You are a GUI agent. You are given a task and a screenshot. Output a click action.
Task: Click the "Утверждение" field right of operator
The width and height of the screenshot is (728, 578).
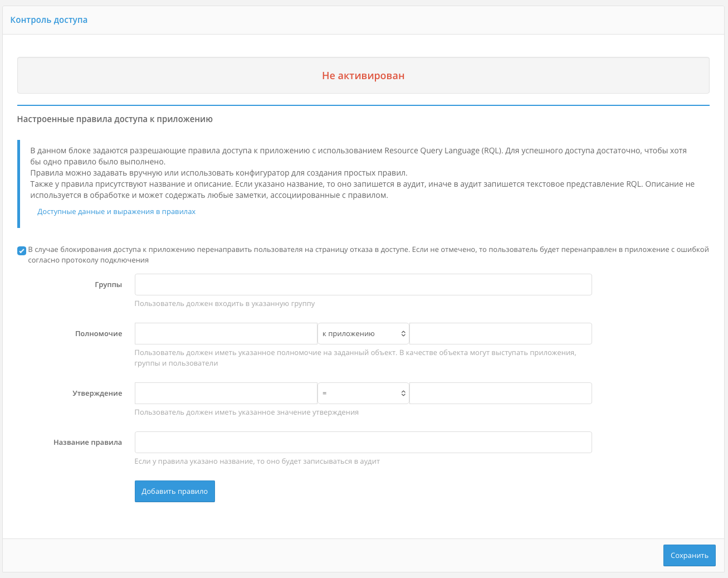click(500, 394)
